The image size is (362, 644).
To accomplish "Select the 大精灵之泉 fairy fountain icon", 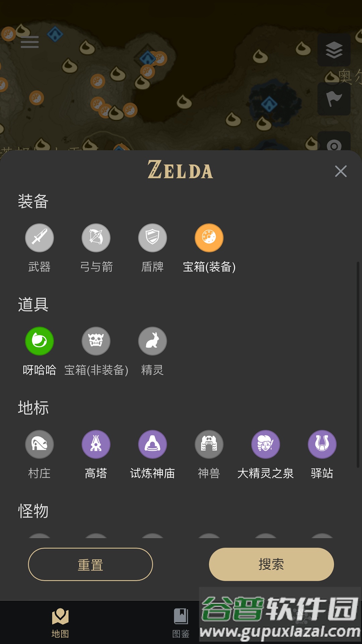I will point(265,444).
